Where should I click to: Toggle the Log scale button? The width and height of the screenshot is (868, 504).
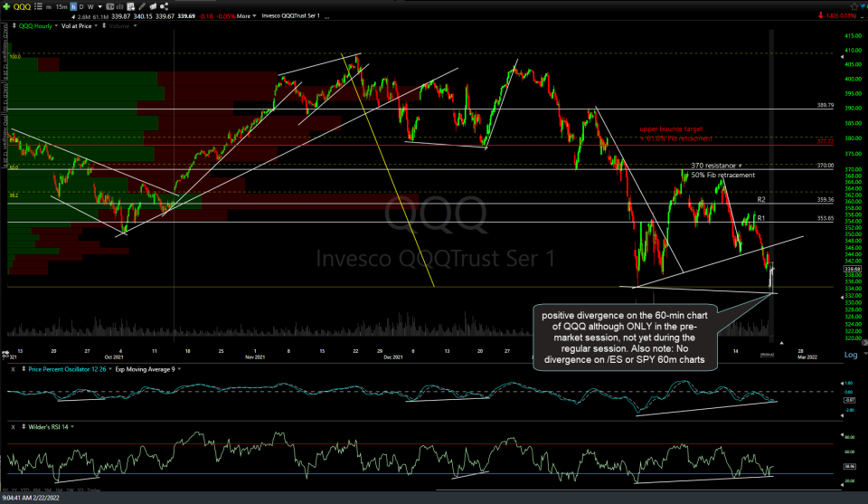click(850, 355)
